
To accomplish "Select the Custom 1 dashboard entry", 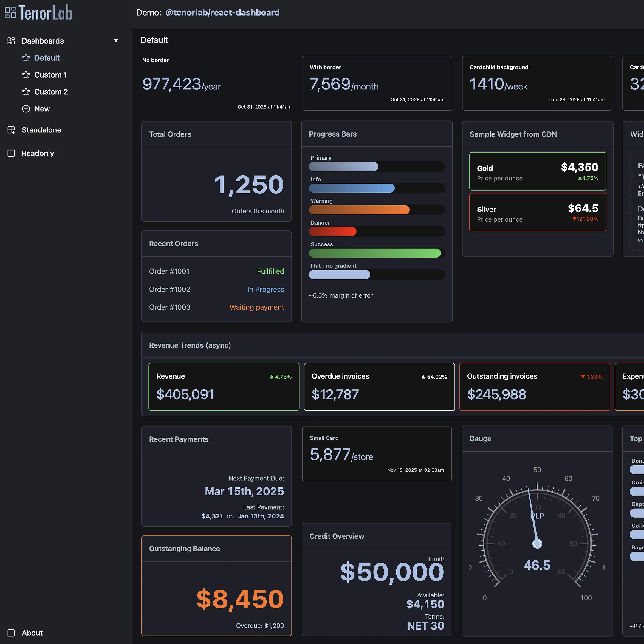I will [50, 75].
